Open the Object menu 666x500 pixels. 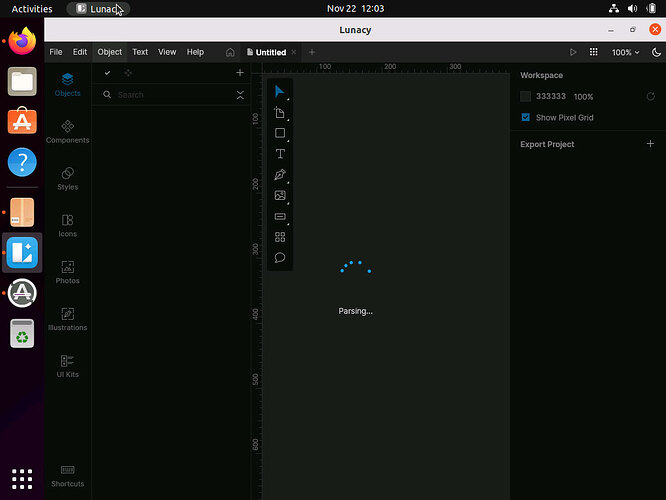click(110, 52)
